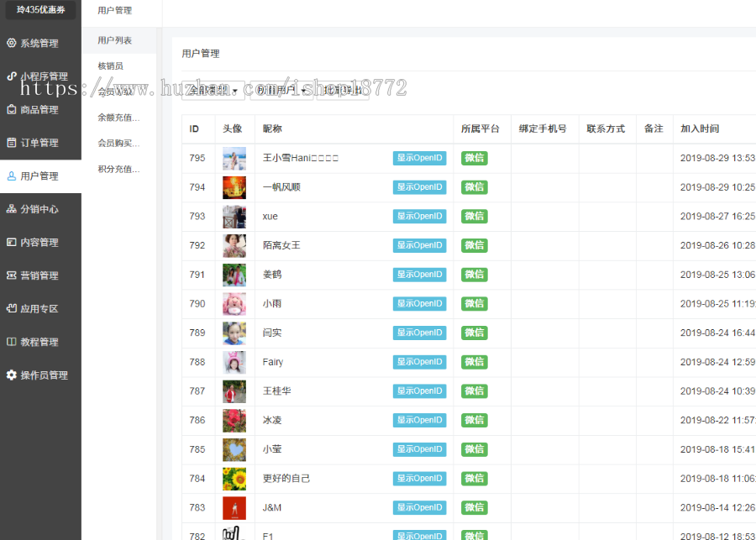
Task: Click the 小程序管理 sidebar icon
Action: (11, 76)
